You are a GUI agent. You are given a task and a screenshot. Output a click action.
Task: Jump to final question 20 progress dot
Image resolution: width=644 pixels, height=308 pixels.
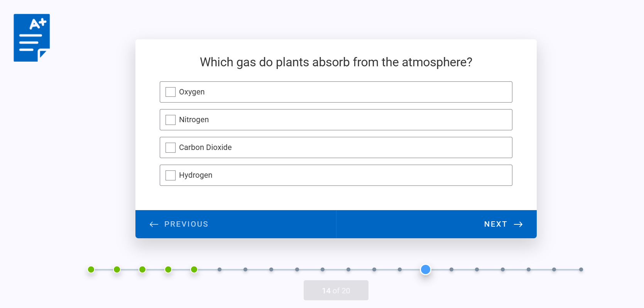(581, 269)
